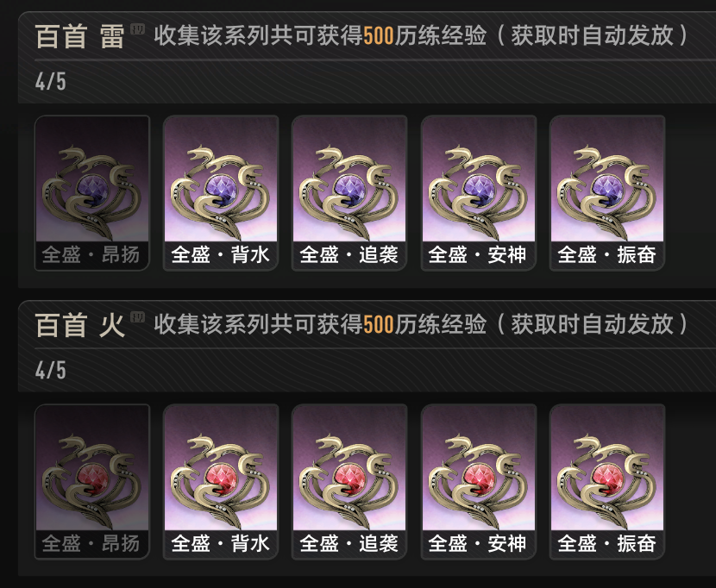Click the purple-gem 全盛·背水 jade
The image size is (716, 588).
coord(221,192)
